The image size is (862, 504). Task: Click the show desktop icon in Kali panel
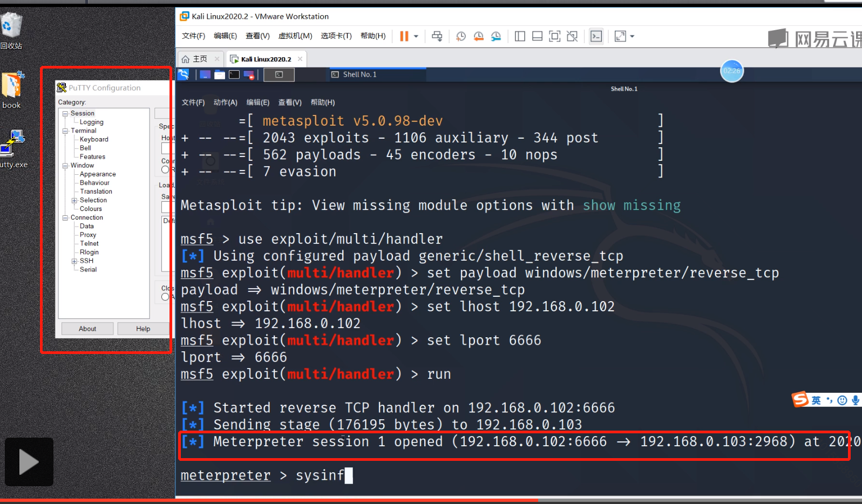(205, 74)
